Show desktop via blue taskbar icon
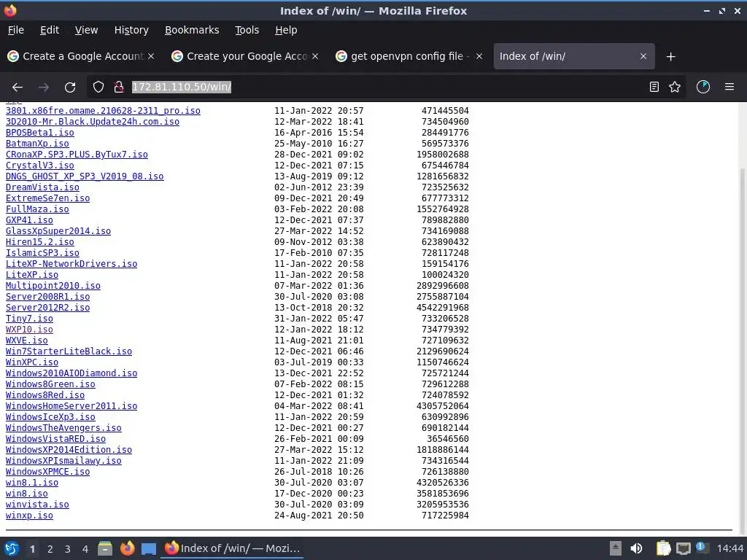 [149, 548]
